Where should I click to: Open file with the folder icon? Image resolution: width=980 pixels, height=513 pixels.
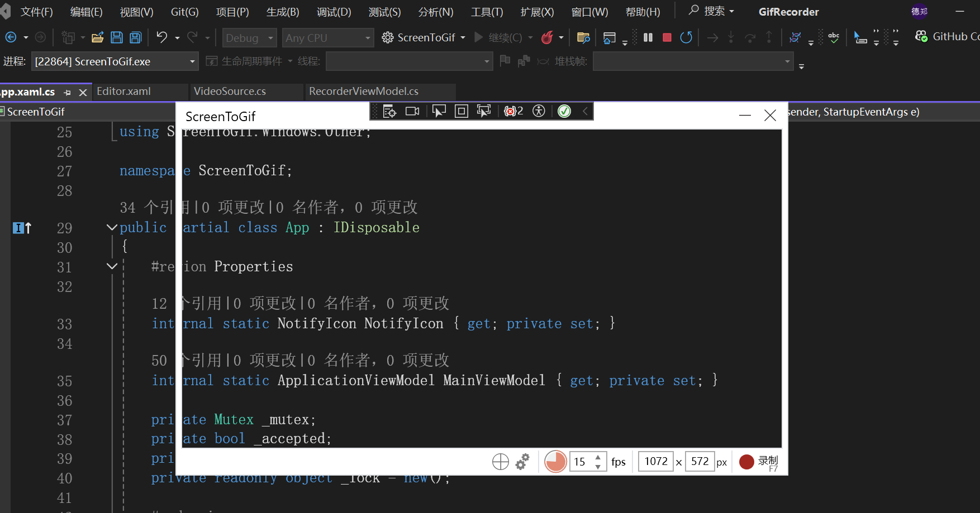[98, 37]
